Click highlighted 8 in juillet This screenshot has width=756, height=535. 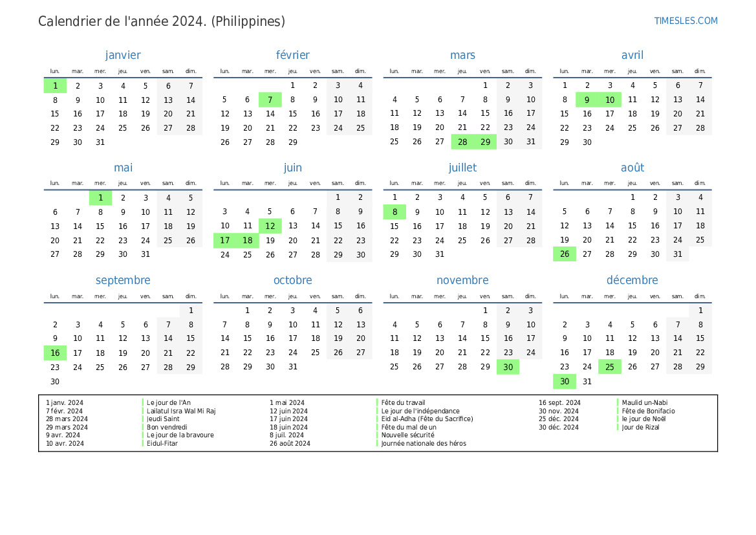pyautogui.click(x=394, y=212)
